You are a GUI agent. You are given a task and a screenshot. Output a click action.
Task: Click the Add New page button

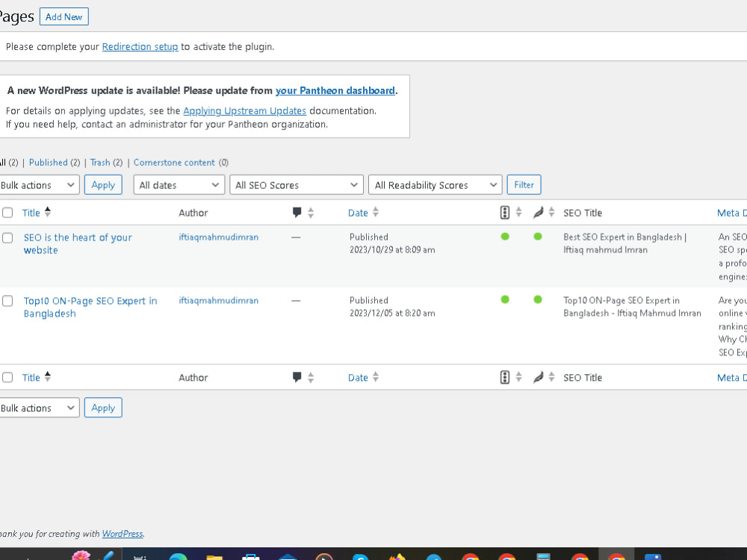pyautogui.click(x=63, y=16)
